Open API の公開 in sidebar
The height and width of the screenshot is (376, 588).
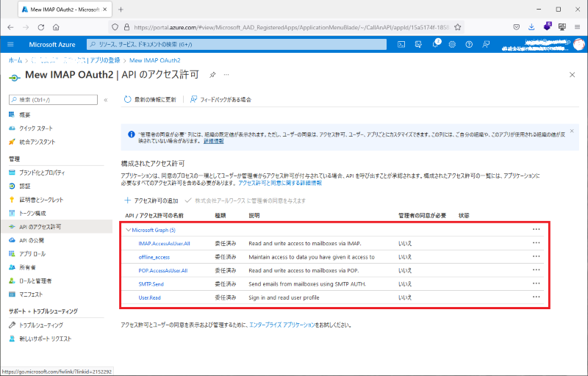click(x=32, y=240)
